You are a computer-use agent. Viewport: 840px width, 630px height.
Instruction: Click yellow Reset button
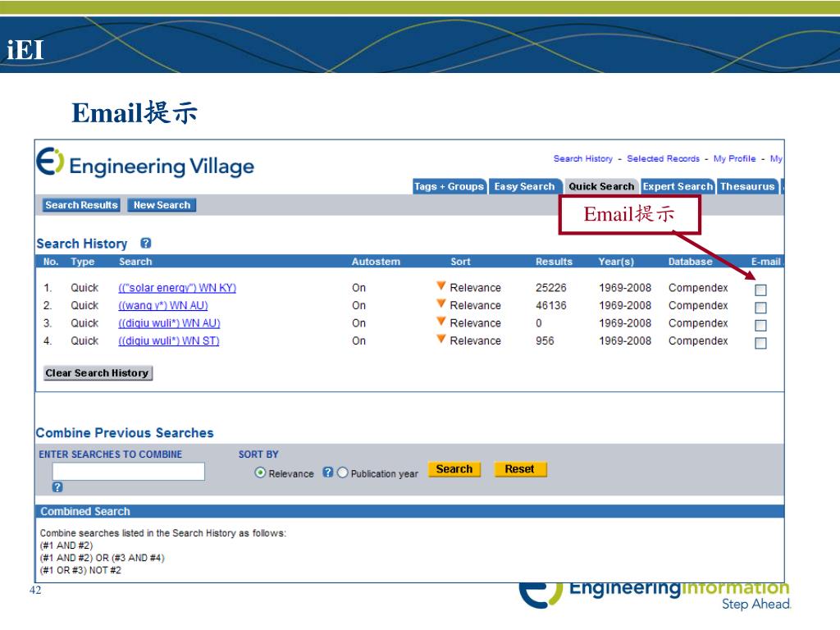[x=519, y=469]
